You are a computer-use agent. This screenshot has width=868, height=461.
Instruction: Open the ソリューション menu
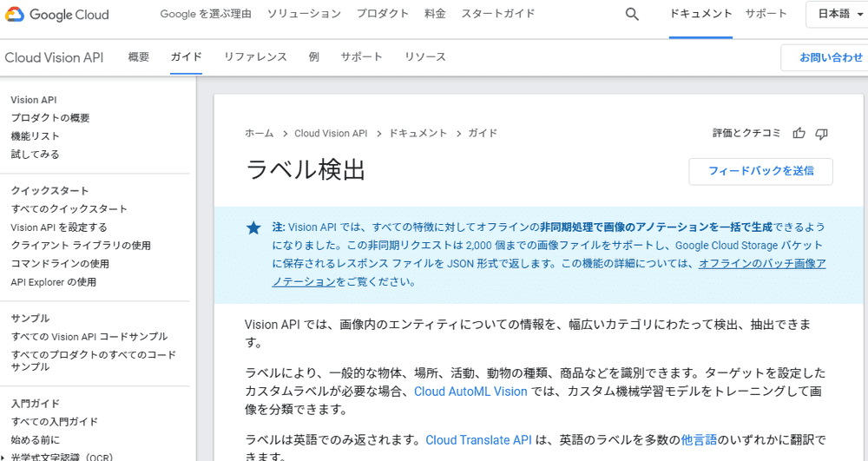click(304, 14)
